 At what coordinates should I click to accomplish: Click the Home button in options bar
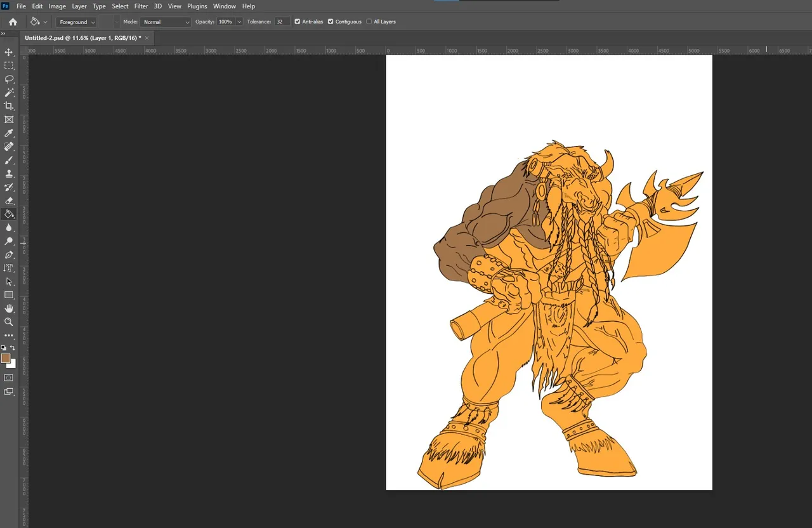click(13, 22)
